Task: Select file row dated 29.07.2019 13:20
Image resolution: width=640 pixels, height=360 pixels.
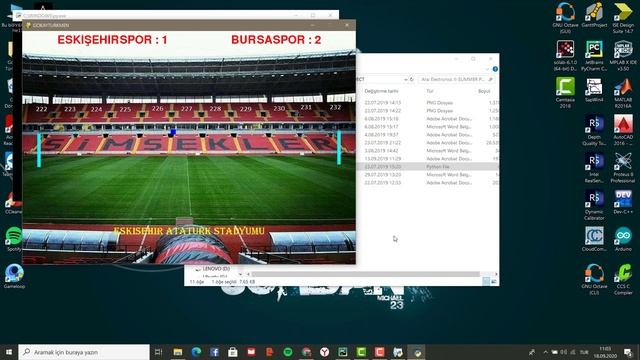Action: (428, 175)
